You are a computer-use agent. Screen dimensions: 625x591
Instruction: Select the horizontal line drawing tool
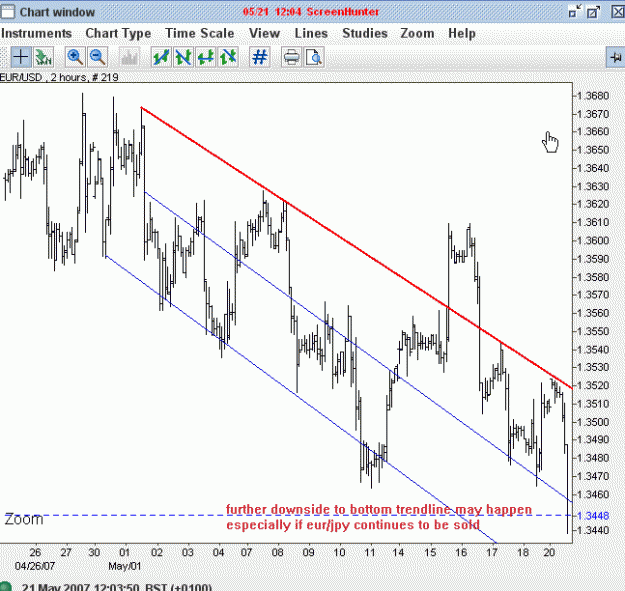coord(206,57)
